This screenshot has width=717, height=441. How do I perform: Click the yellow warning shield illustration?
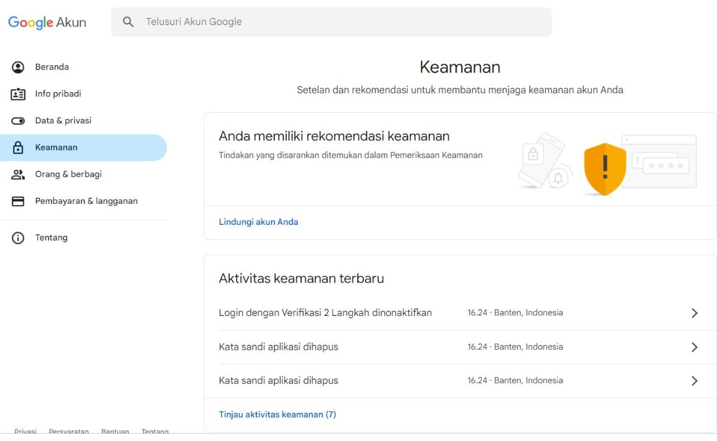click(x=605, y=169)
